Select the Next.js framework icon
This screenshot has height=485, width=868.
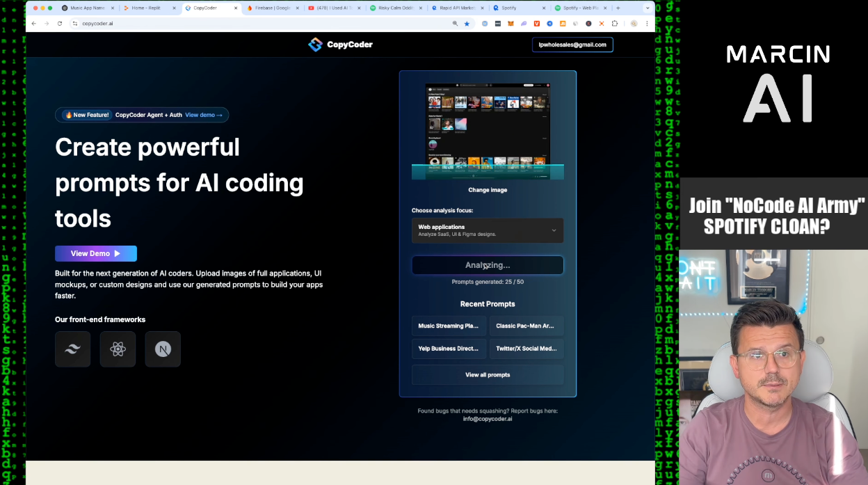(x=163, y=349)
